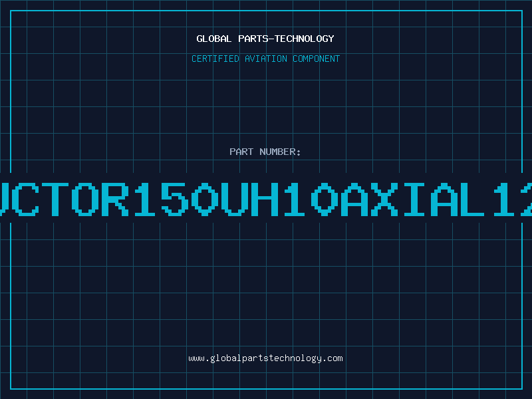The height and width of the screenshot is (399, 532).
Task: Click the 'CERTIFIED AVIATION COMPONENT' subtitle
Action: [x=265, y=59]
